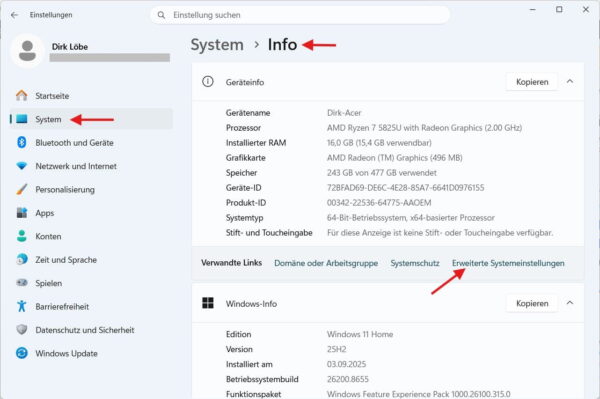
Task: Click the Startseite house icon
Action: click(x=22, y=96)
